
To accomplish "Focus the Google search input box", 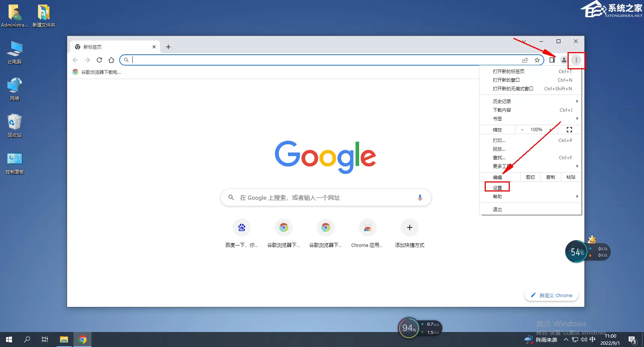I will point(326,197).
